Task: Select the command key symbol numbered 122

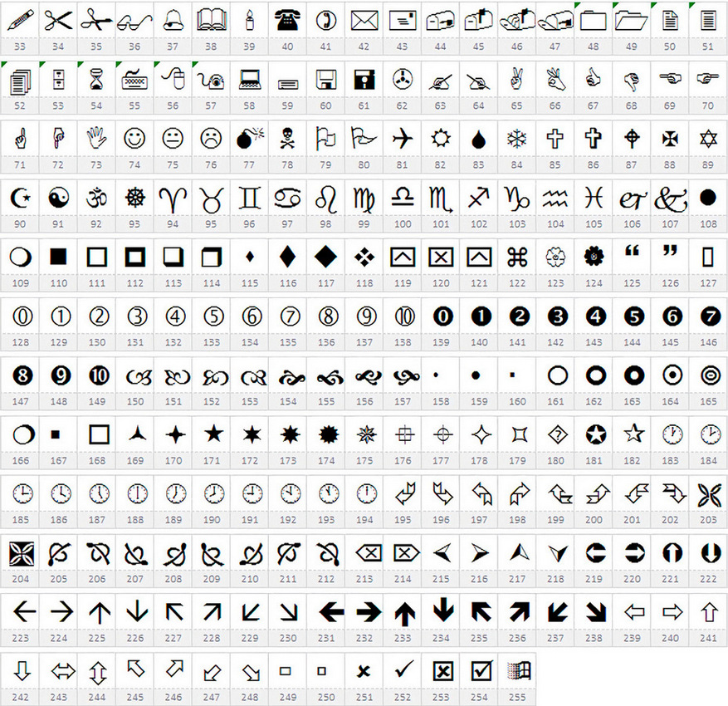Action: [517, 257]
